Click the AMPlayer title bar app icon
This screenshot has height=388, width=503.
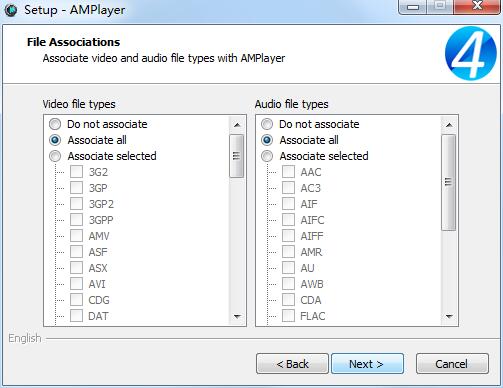point(11,10)
